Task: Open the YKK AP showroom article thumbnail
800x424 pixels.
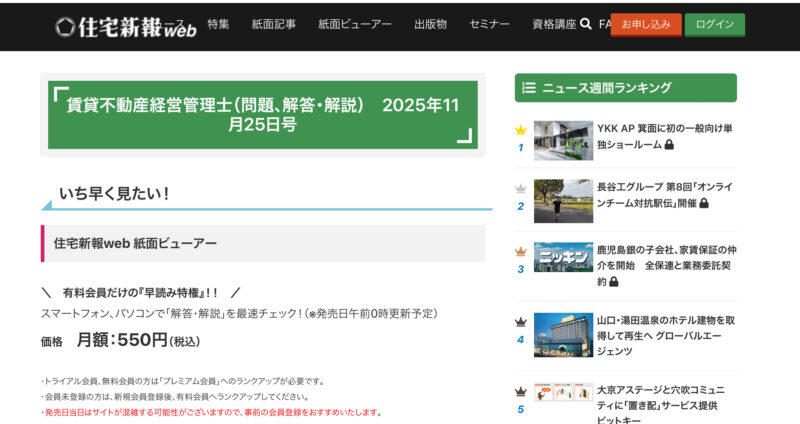Action: (563, 141)
